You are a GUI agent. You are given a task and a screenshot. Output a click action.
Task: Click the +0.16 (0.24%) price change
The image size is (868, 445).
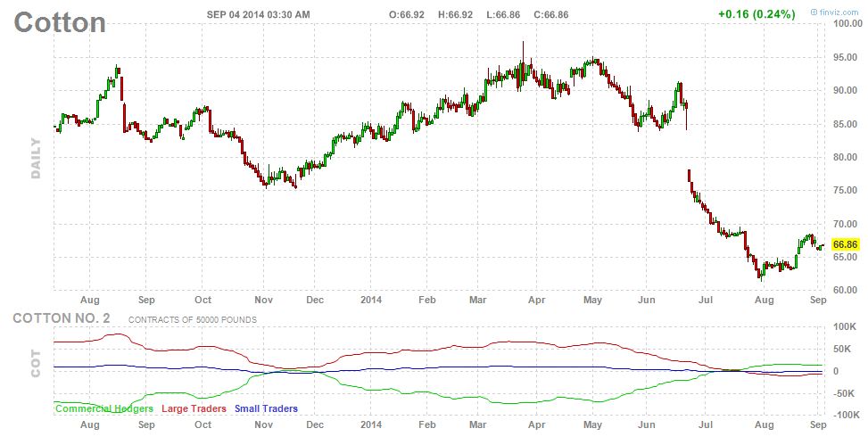pyautogui.click(x=756, y=14)
